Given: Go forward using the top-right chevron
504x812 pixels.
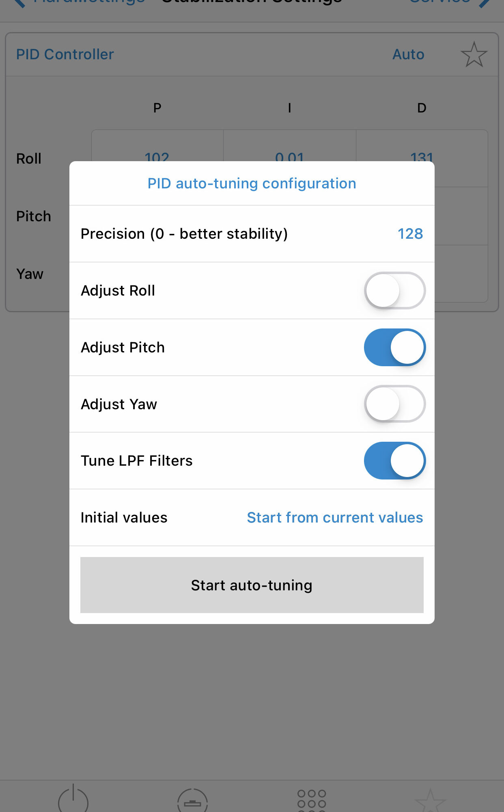Looking at the screenshot, I should point(485,3).
